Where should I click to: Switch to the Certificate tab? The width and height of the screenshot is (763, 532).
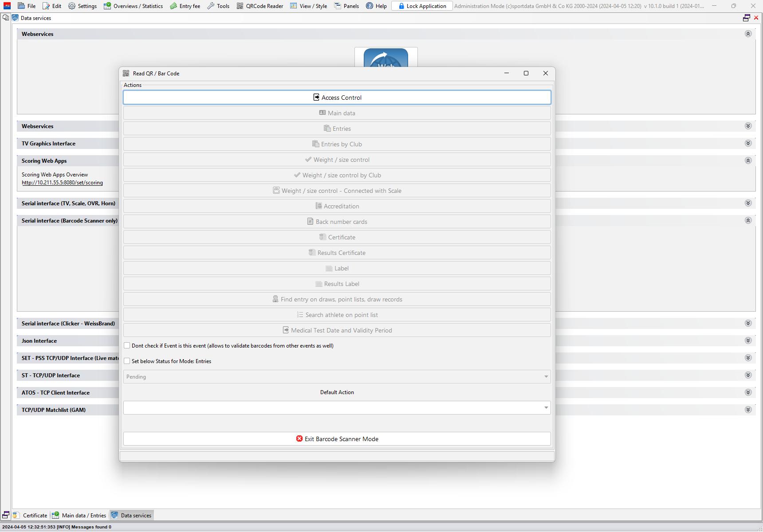31,515
